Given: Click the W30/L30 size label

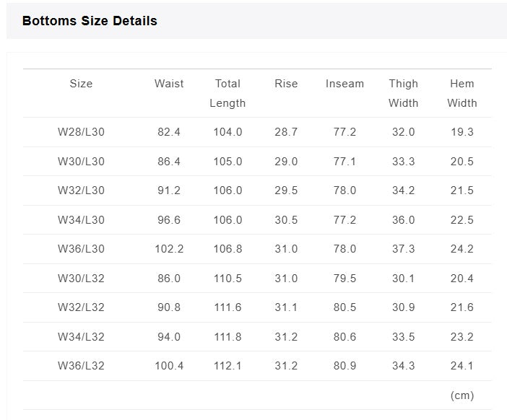Looking at the screenshot, I should tap(81, 162).
